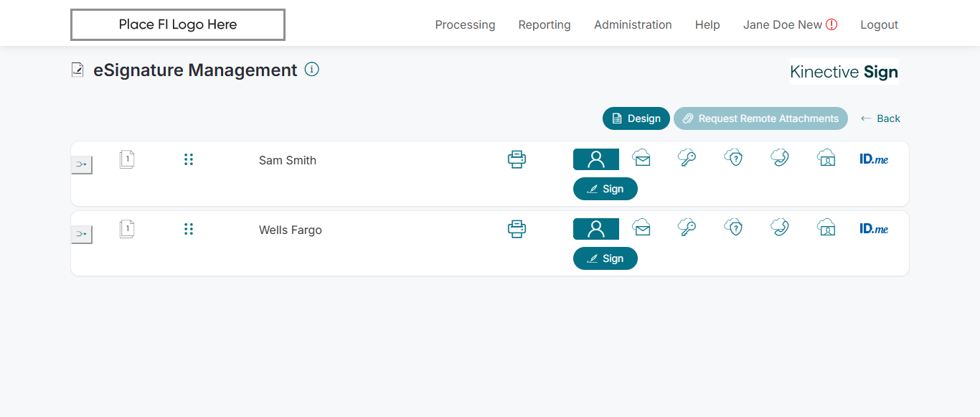Grab the drag handle dots for Wells Fargo

point(189,229)
